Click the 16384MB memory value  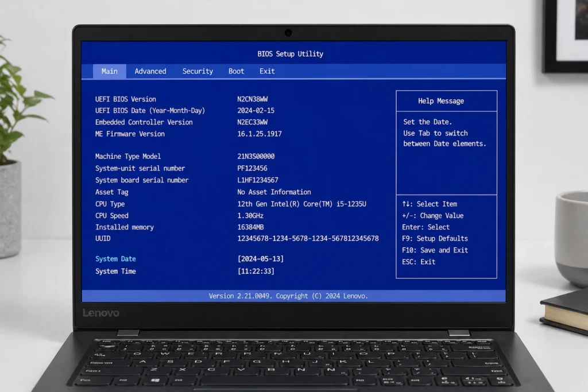point(250,227)
